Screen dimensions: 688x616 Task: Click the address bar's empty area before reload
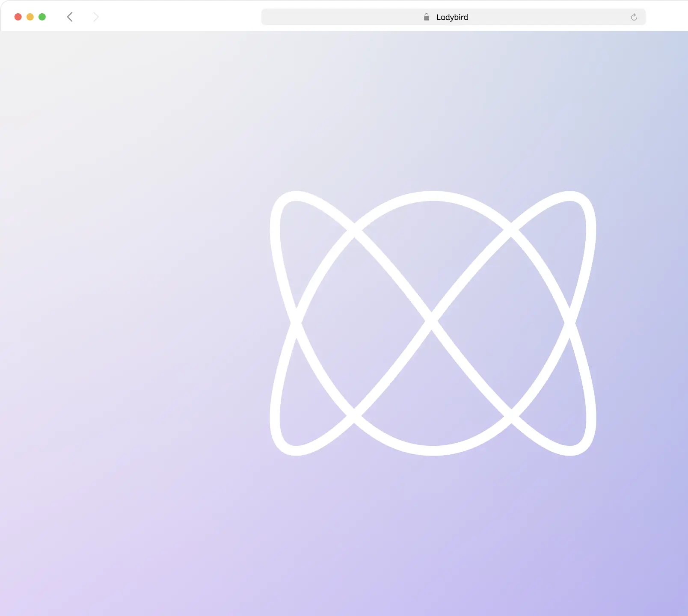[556, 17]
